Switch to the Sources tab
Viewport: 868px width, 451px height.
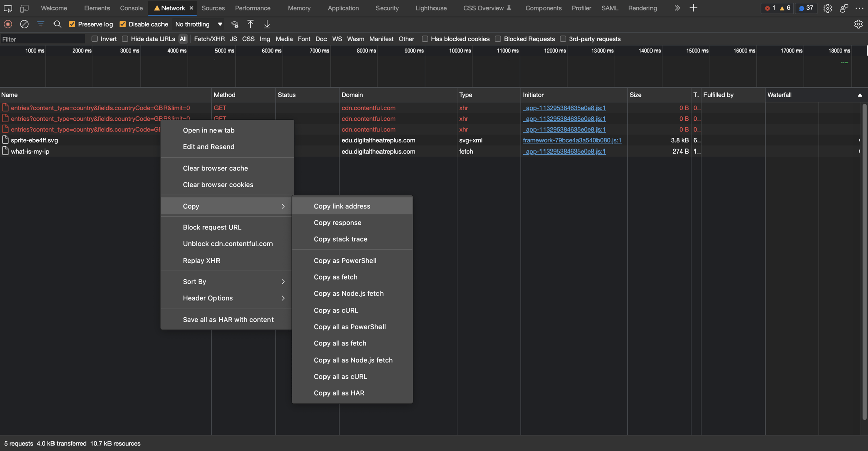pyautogui.click(x=213, y=8)
